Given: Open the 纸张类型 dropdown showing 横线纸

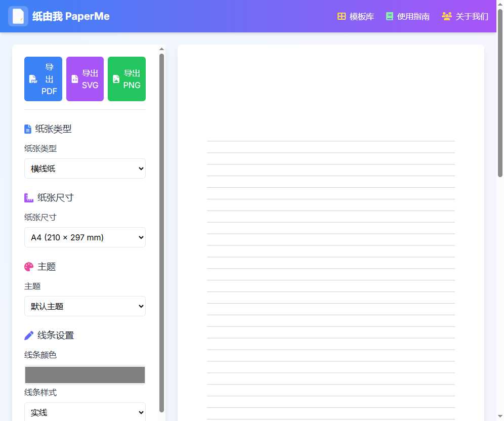Looking at the screenshot, I should click(x=85, y=169).
